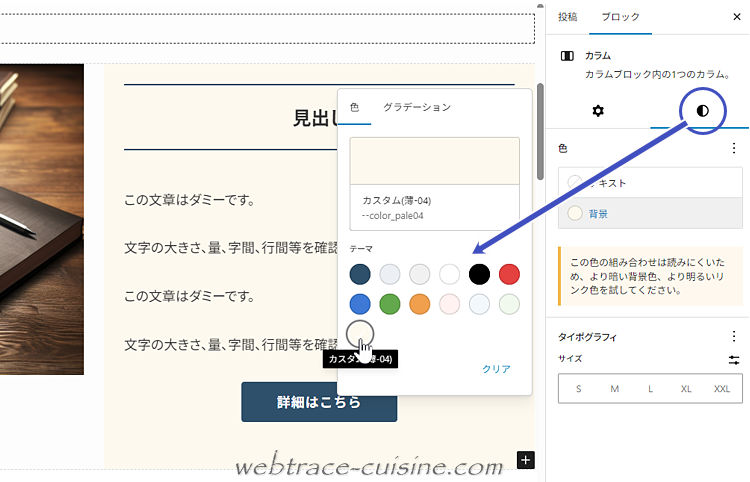
Task: Click the editor vertical scrollbar
Action: (x=540, y=131)
